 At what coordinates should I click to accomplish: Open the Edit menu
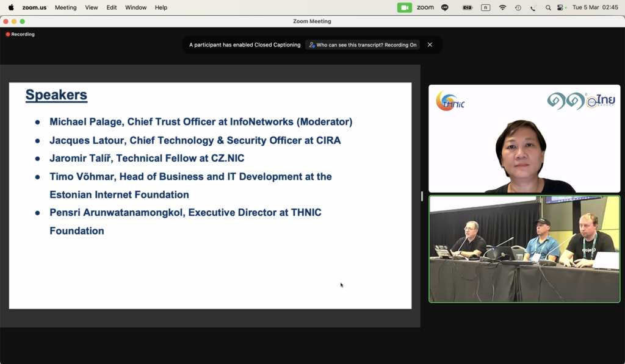coord(112,7)
